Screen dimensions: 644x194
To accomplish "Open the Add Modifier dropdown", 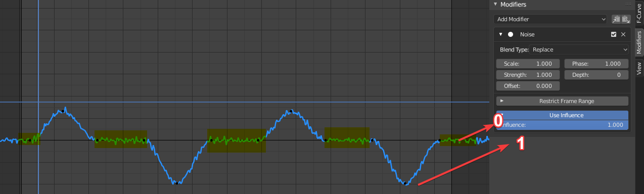I will click(550, 19).
